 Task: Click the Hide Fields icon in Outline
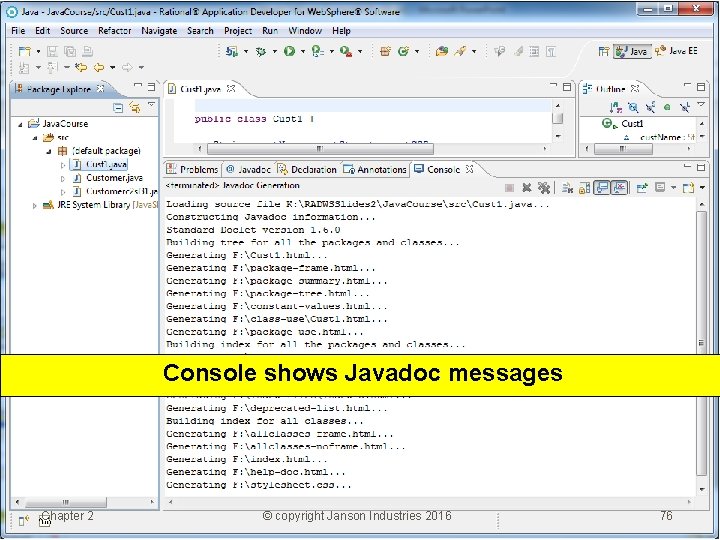(x=633, y=108)
